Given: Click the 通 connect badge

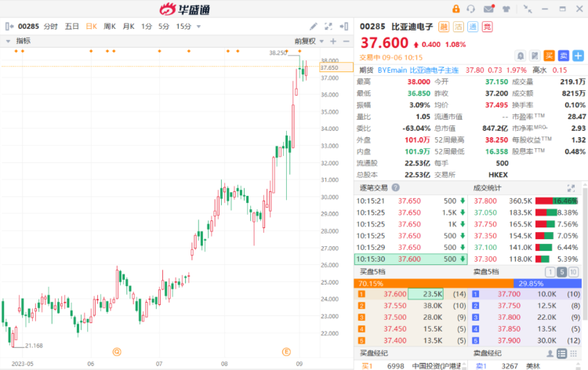Looking at the screenshot, I should tap(473, 27).
